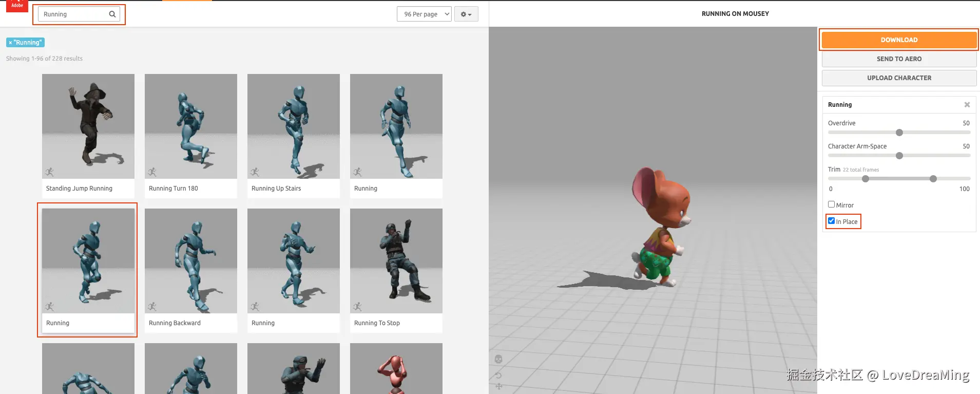Click the Overdrive value 50
The width and height of the screenshot is (980, 394).
966,123
